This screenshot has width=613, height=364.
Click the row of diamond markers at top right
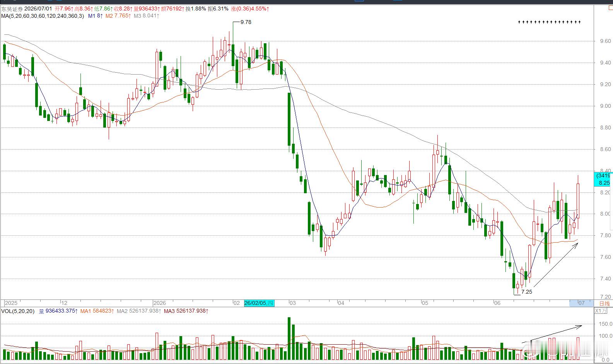click(549, 22)
